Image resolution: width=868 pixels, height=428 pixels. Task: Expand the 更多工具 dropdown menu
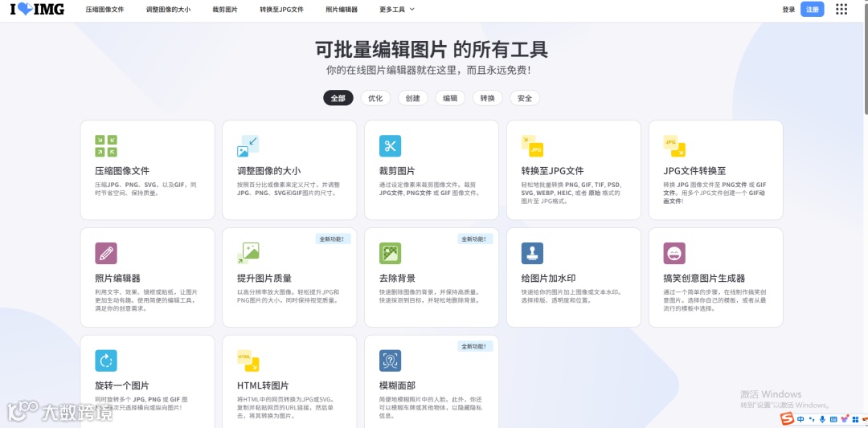(397, 10)
